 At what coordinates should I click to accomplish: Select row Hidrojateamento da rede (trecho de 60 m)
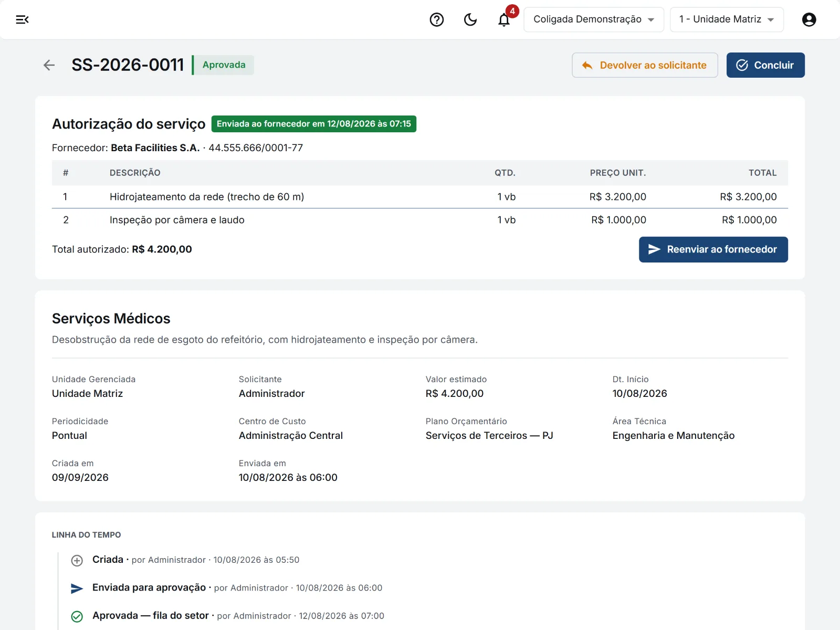[420, 197]
